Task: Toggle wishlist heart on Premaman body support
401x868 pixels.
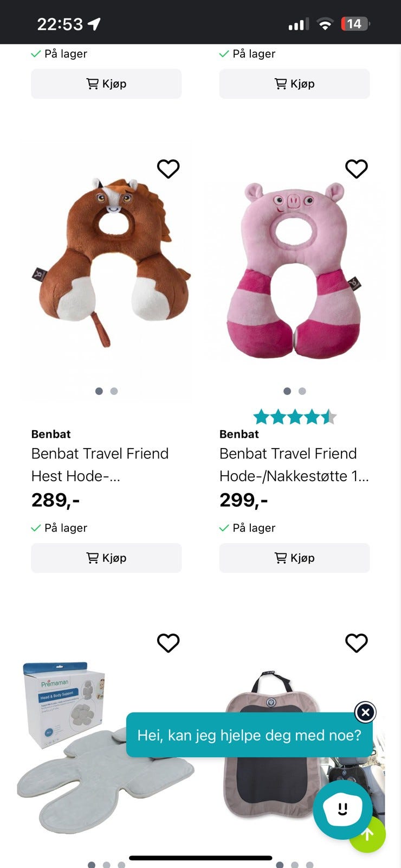Action: tap(168, 643)
